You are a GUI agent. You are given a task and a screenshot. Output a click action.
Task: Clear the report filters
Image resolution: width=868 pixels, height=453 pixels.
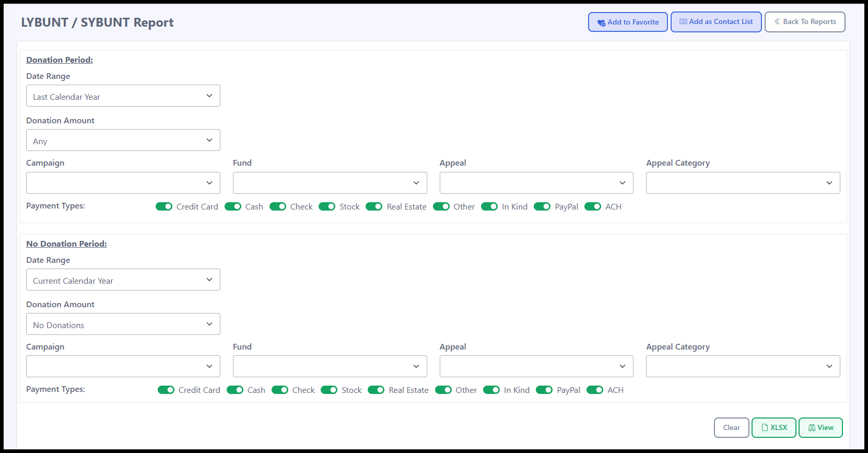point(731,427)
